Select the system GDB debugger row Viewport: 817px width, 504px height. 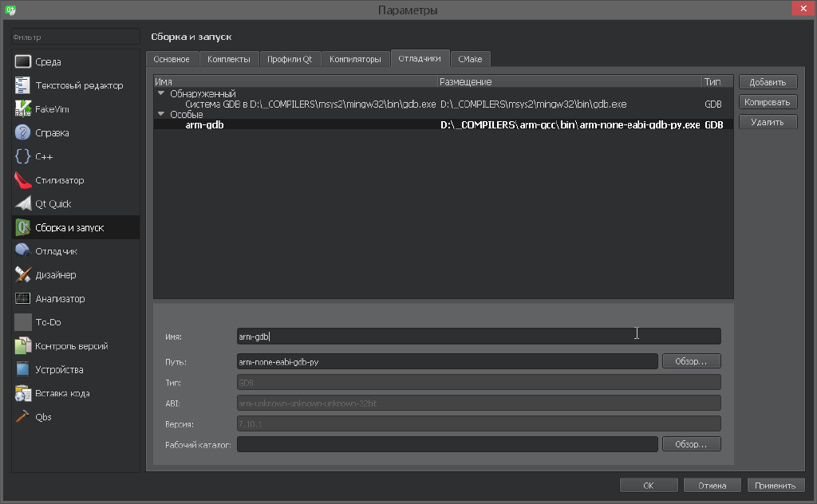coord(311,104)
